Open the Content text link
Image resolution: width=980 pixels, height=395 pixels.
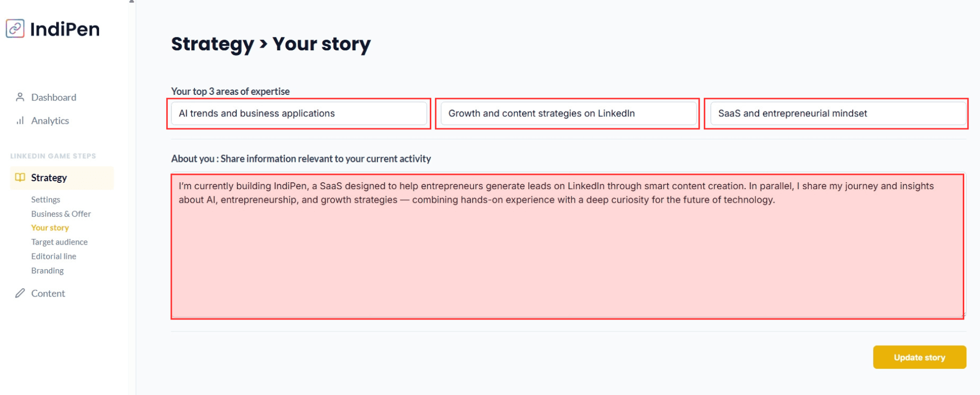tap(48, 293)
